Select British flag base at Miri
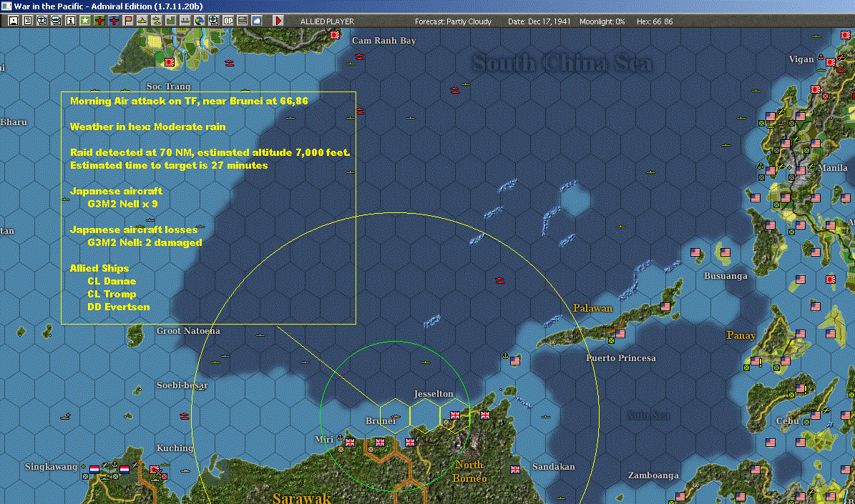This screenshot has width=855, height=504. pos(350,442)
